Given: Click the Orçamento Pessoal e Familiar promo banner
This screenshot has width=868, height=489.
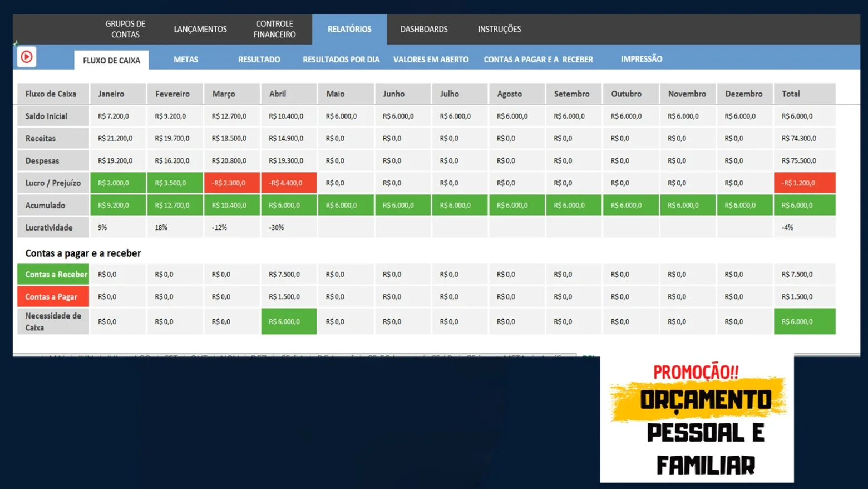Looking at the screenshot, I should click(x=697, y=418).
